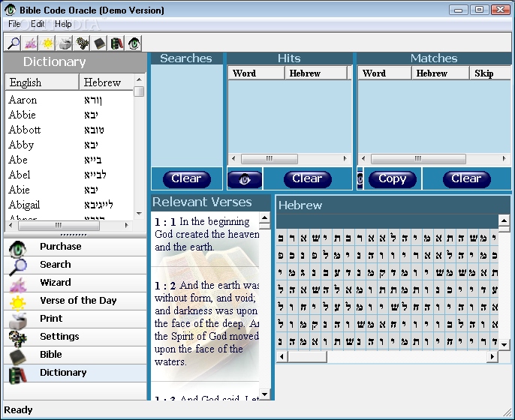Select Bible in the sidebar

tap(75, 355)
